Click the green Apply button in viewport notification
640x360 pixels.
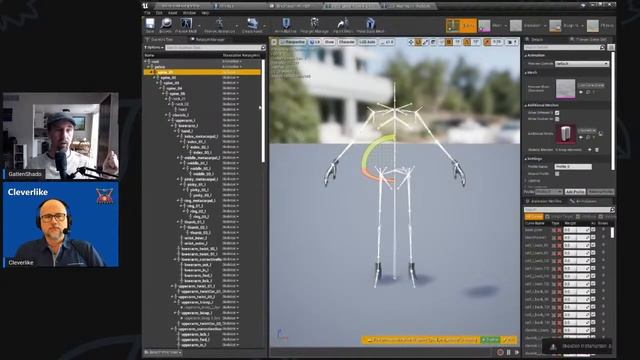[490, 340]
